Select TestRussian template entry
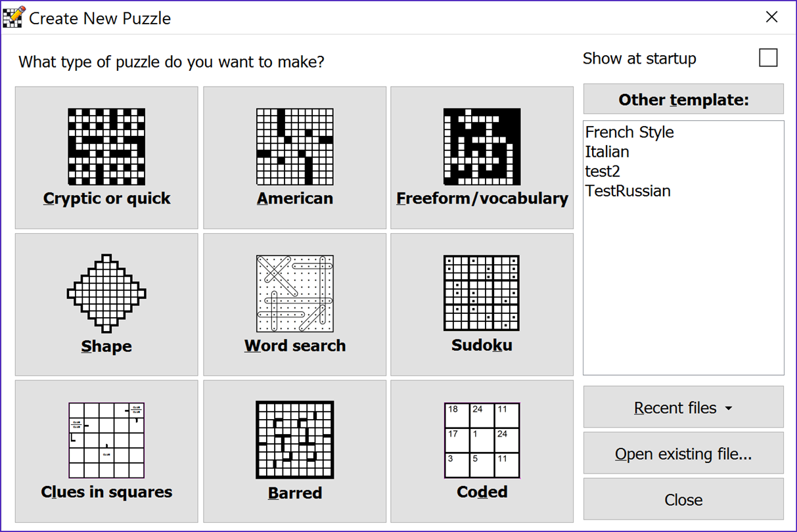The width and height of the screenshot is (797, 532). coord(628,191)
